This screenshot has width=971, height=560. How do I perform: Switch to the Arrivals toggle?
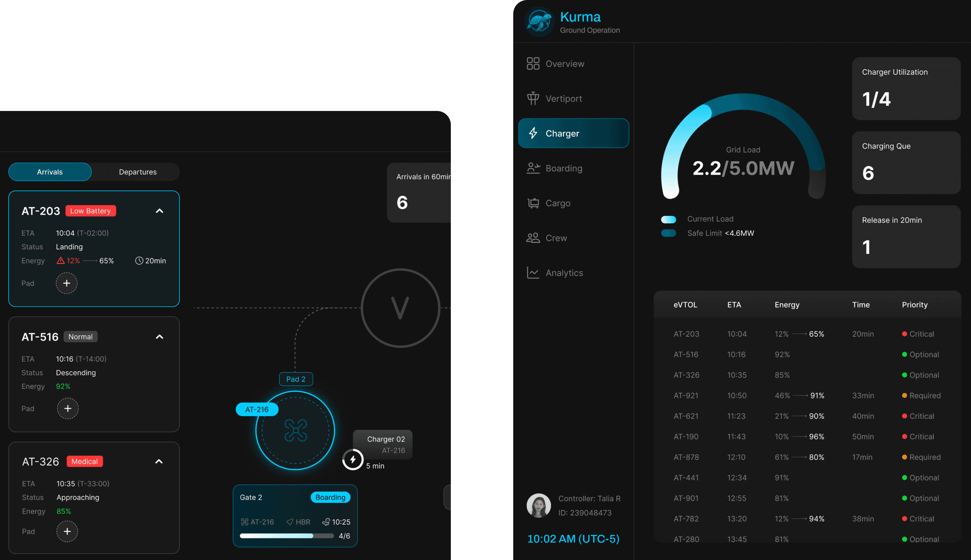point(50,172)
